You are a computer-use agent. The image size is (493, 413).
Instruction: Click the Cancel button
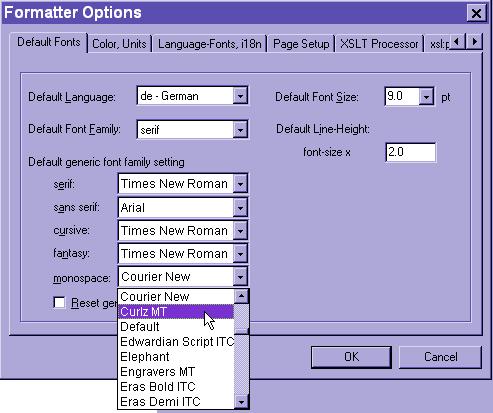440,357
